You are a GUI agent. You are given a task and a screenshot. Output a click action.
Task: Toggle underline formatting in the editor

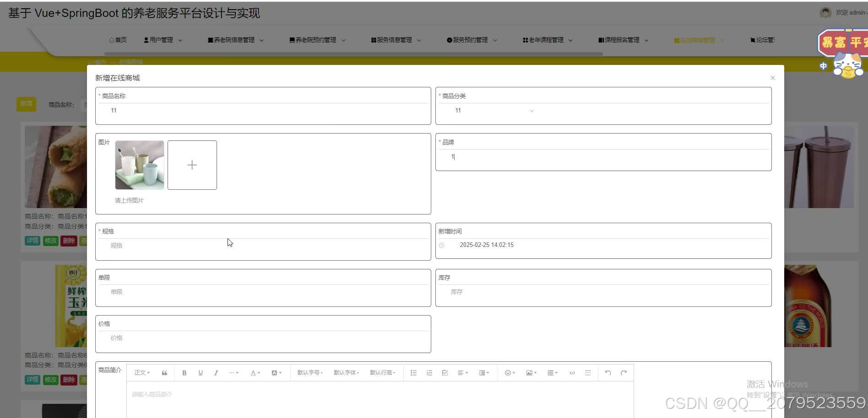201,373
